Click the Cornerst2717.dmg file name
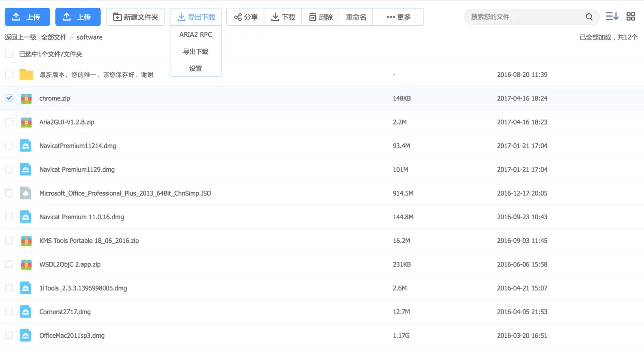644x360 pixels. (65, 312)
